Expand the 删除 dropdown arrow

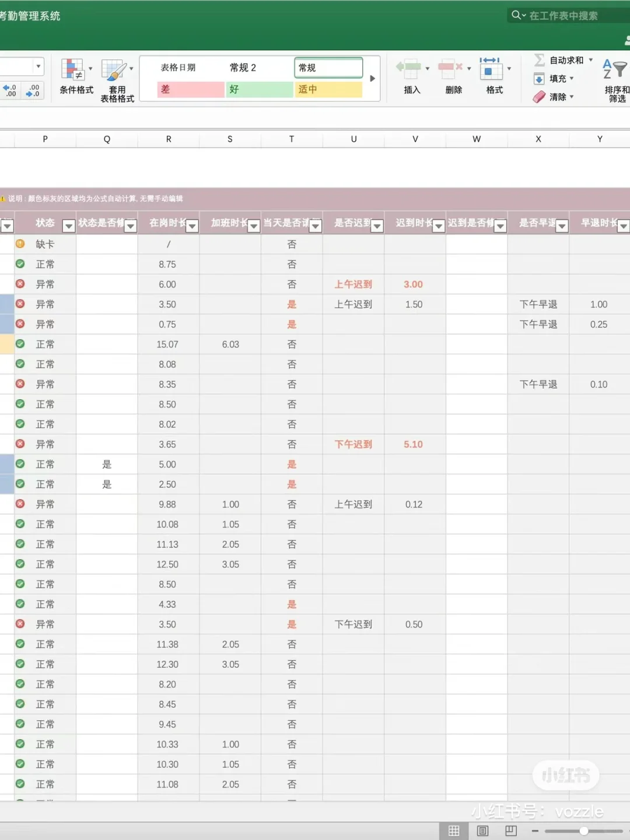tap(469, 69)
